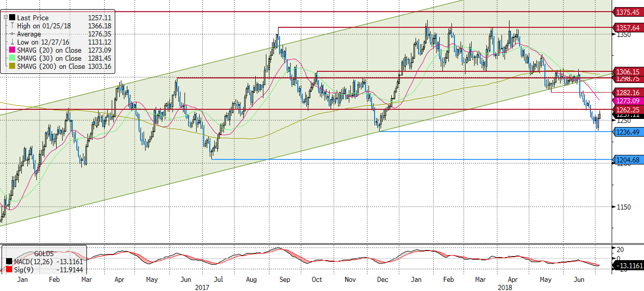Click the light green SMAVG (30) swatch
This screenshot has height=291, width=644.
click(13, 58)
